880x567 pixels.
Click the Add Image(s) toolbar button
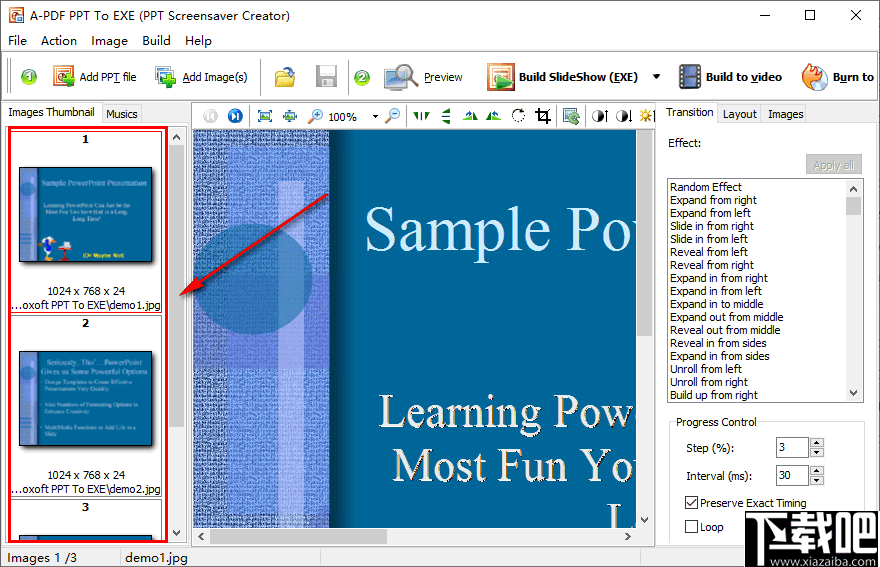pos(201,76)
